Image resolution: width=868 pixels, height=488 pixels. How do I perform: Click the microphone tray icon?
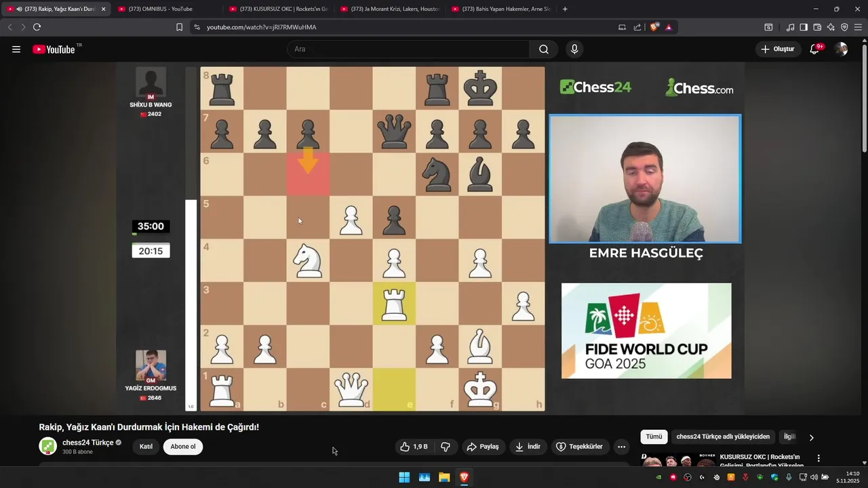point(789,477)
